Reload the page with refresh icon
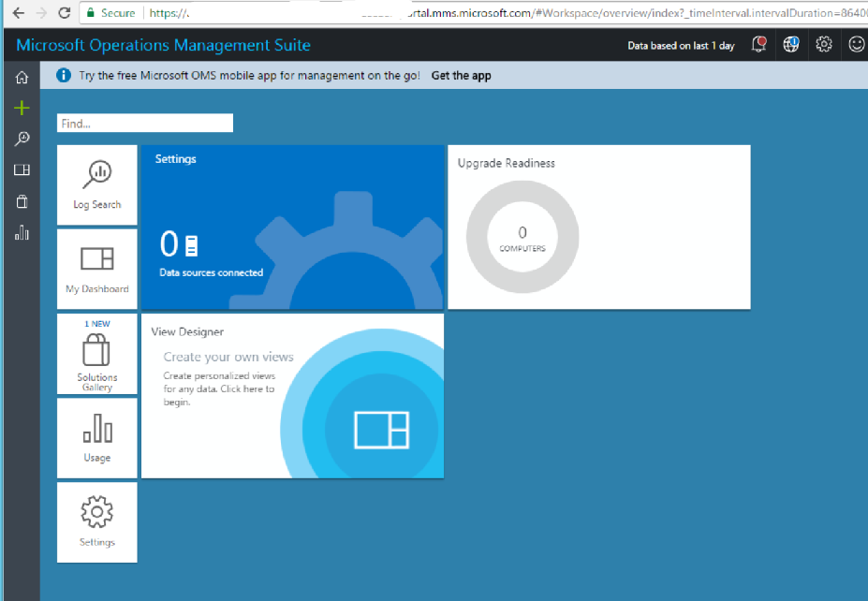The height and width of the screenshot is (601, 868). pos(65,13)
